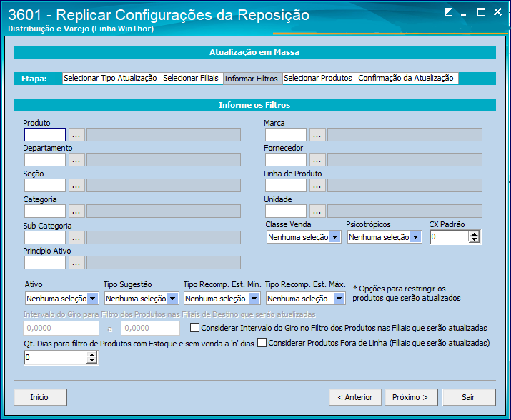
Task: Increase the Qt. Dias value with up arrow
Action: 92,354
